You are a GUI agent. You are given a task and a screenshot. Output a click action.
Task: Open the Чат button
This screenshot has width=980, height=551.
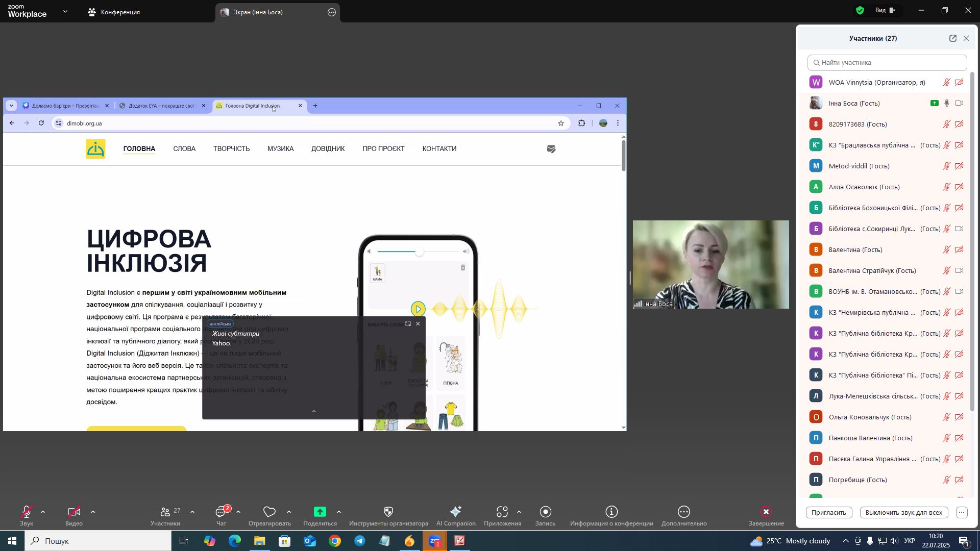pyautogui.click(x=222, y=516)
